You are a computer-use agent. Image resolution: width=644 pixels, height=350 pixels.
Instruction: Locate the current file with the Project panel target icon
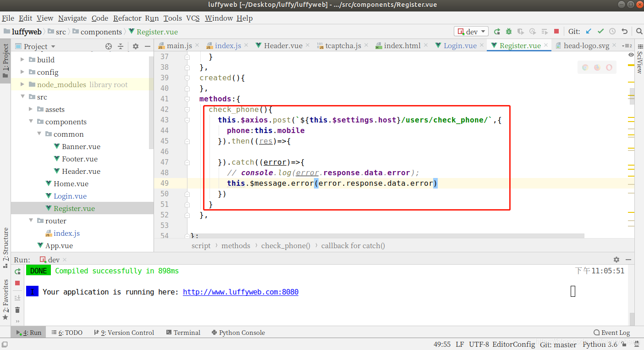pyautogui.click(x=109, y=46)
